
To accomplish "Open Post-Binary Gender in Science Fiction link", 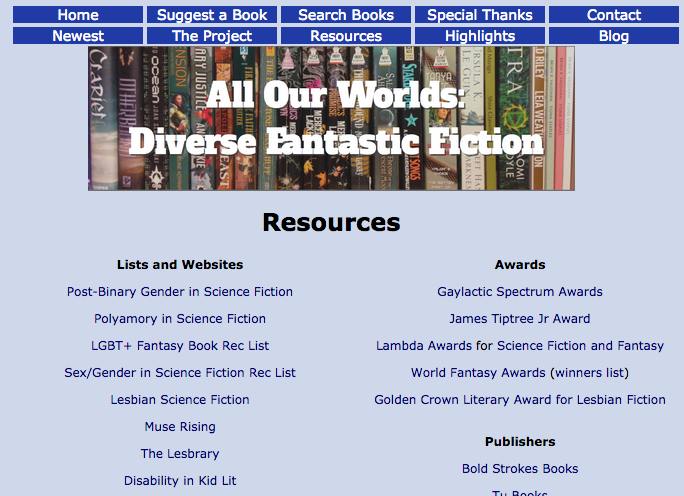I will pyautogui.click(x=180, y=292).
